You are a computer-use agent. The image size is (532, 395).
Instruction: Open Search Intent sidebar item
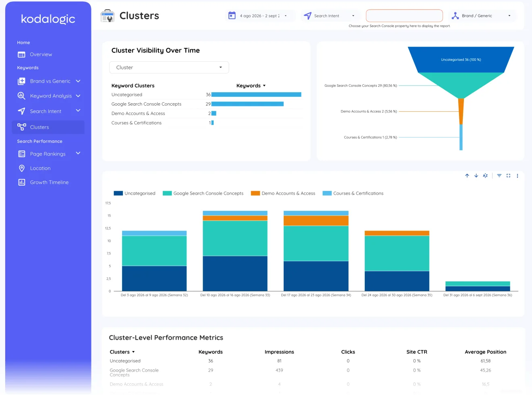[46, 111]
